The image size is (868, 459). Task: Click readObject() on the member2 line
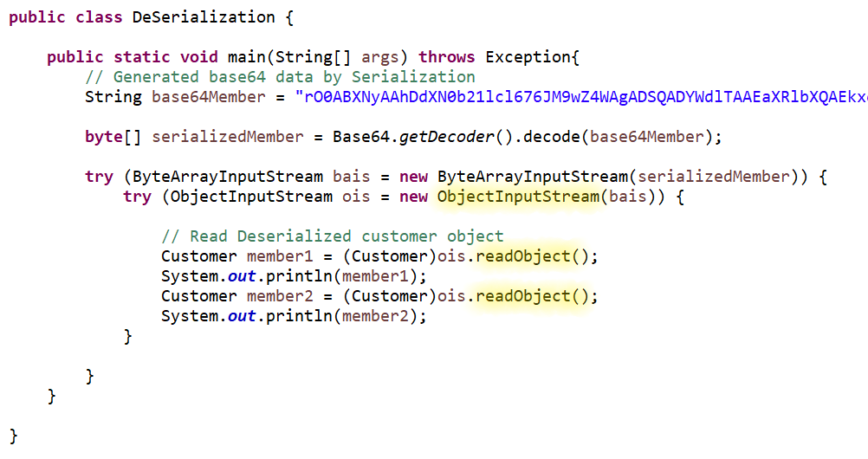(531, 296)
